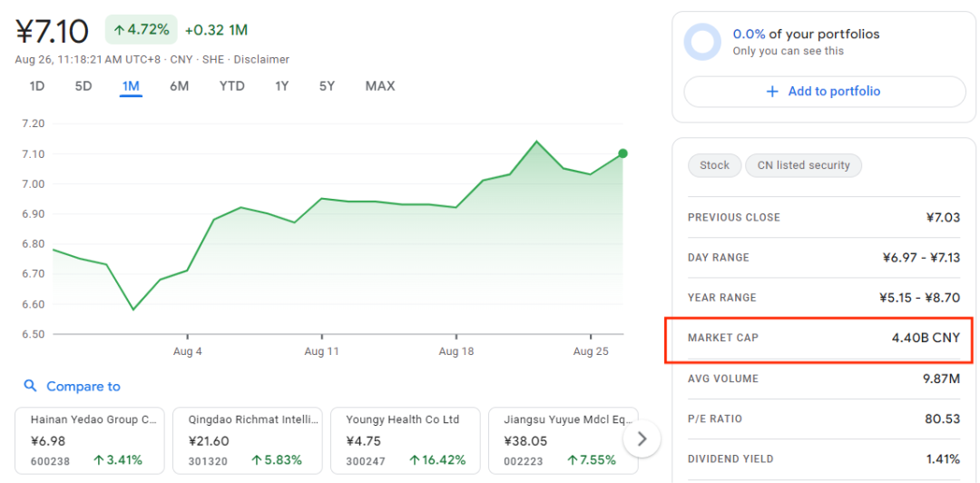
Task: Open the Hainan Yedao Group comparison card
Action: [x=90, y=439]
